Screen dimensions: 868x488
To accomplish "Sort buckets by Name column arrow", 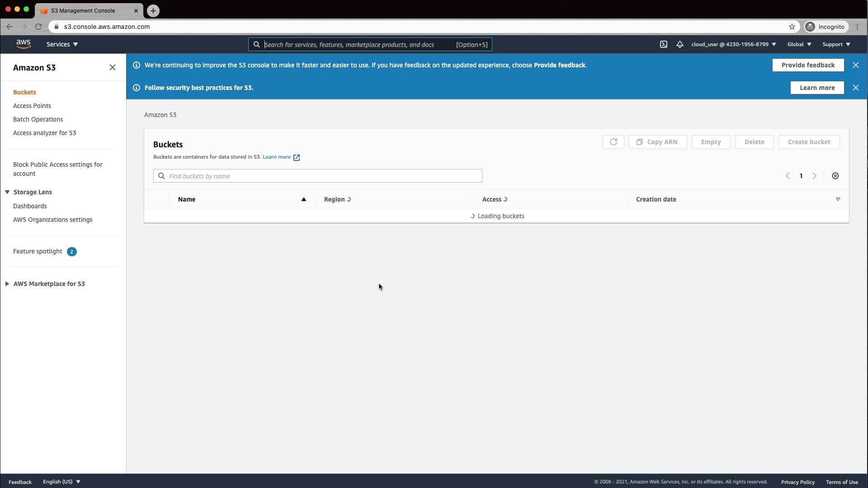I will pos(303,199).
